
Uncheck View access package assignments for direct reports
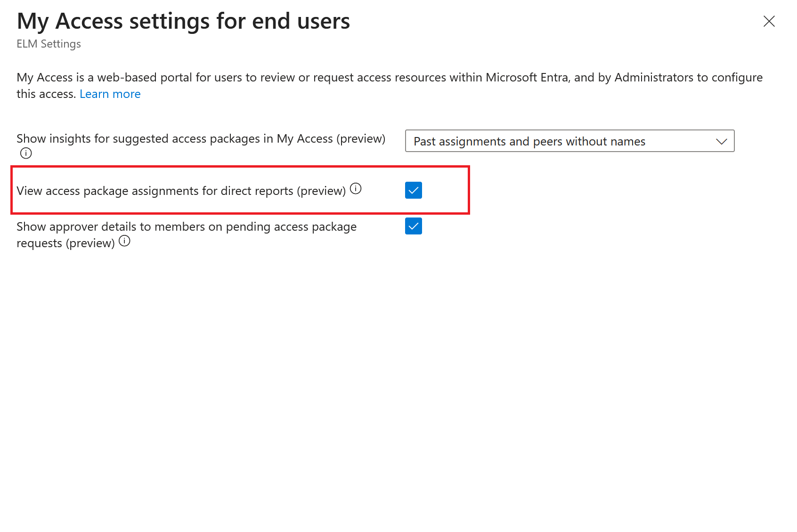413,190
